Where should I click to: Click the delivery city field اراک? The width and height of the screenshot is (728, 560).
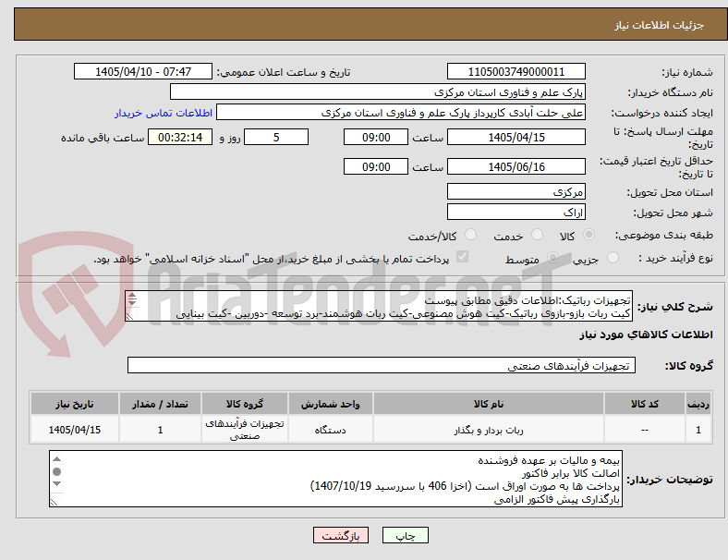pos(516,212)
